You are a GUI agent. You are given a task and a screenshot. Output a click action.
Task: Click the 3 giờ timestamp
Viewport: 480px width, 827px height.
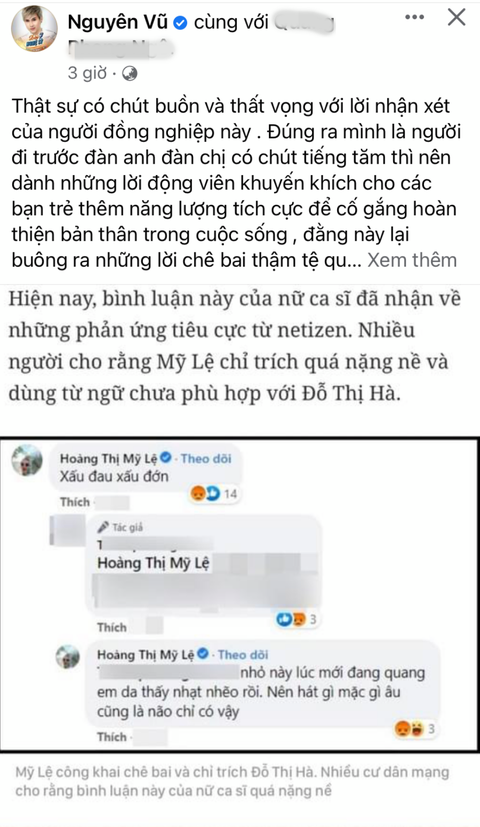87,73
